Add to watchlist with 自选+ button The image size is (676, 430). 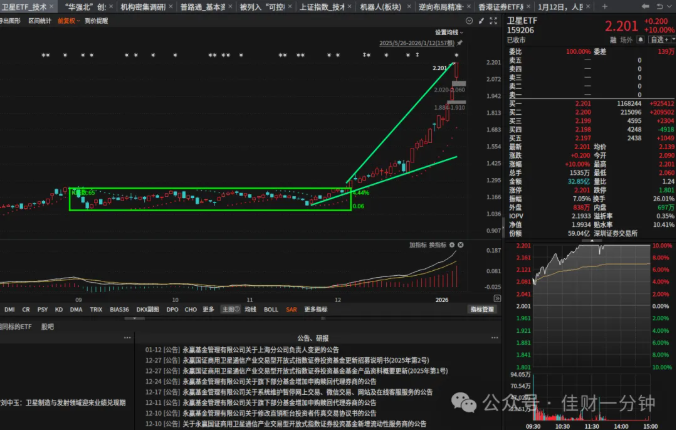[660, 40]
